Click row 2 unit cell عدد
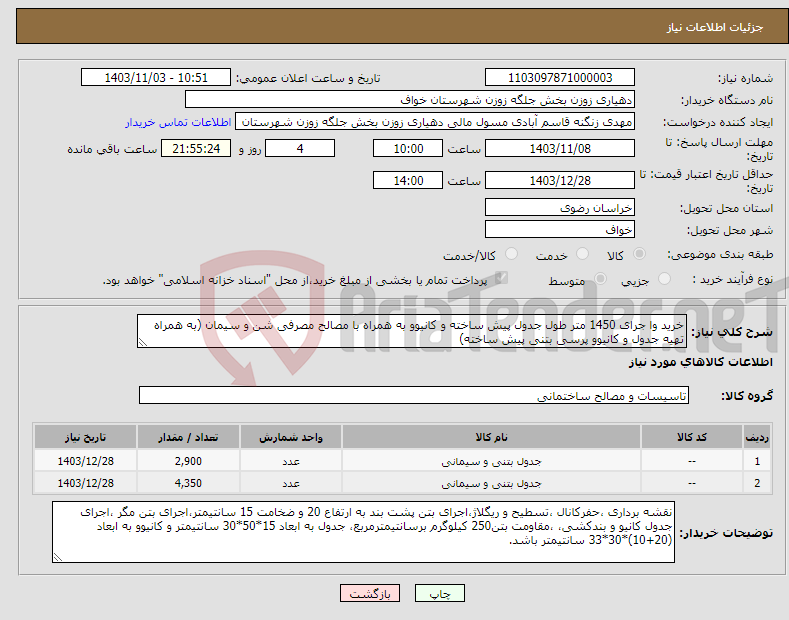789x620 pixels. tap(291, 483)
